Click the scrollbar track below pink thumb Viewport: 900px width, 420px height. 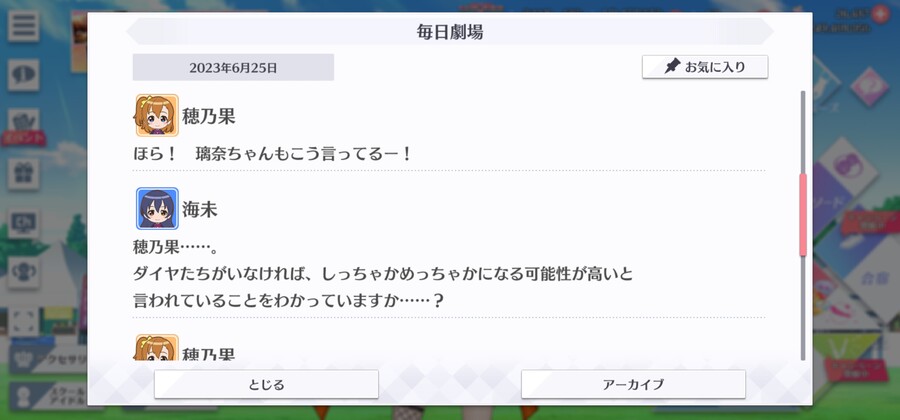[x=803, y=308]
